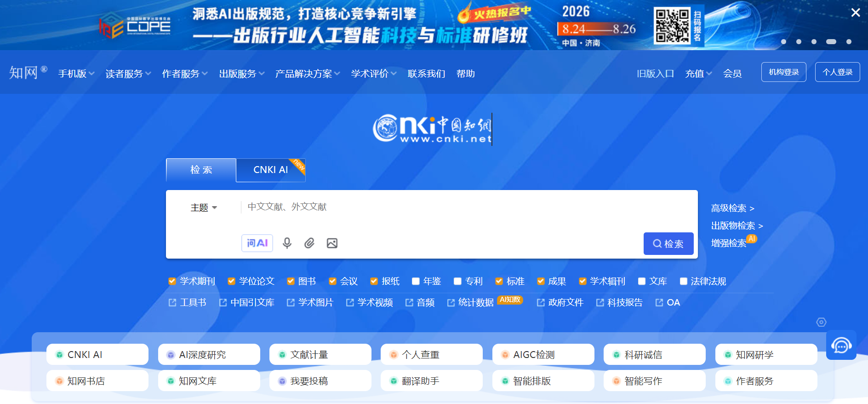
Task: Uncheck the 标准 checkbox
Action: tap(499, 281)
